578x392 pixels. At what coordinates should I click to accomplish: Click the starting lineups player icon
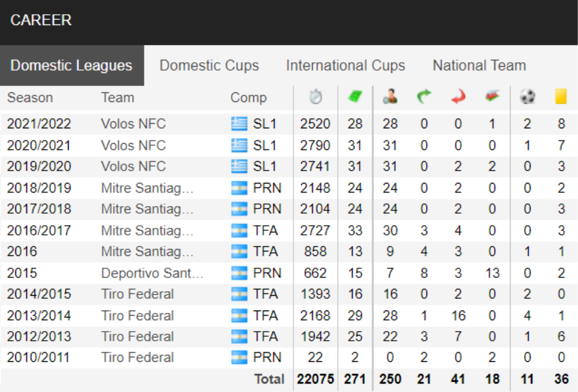(x=390, y=96)
